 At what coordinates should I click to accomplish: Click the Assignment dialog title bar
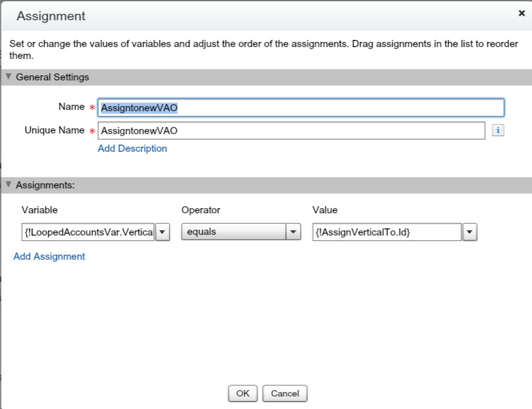pos(262,15)
